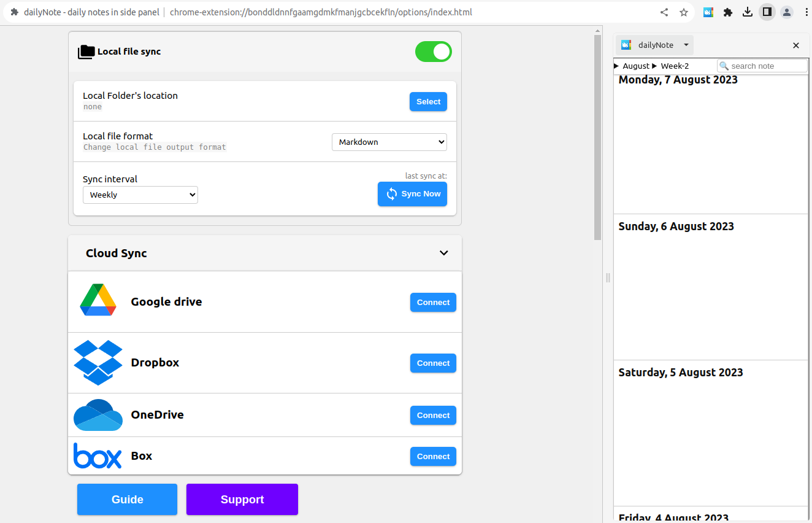Click the Google Drive logo icon

click(98, 301)
